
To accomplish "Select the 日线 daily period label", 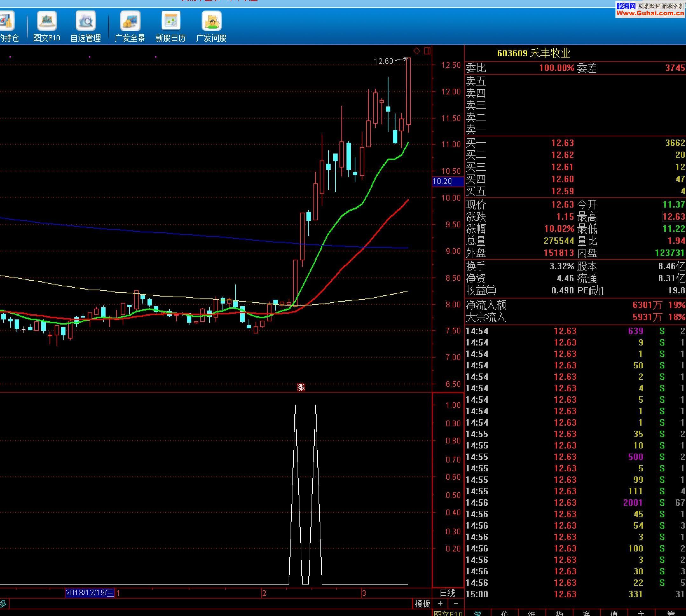I will tap(447, 593).
